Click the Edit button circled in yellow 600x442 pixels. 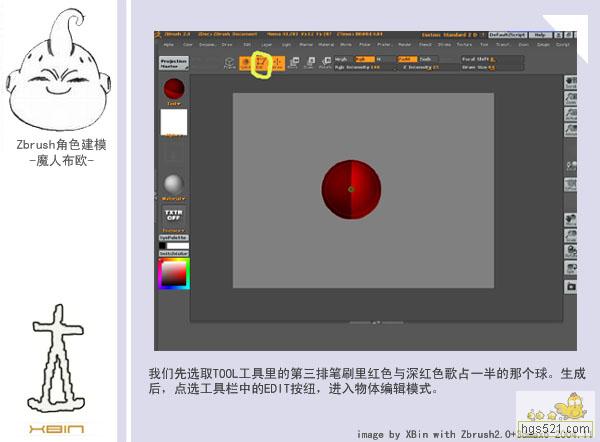tap(262, 63)
